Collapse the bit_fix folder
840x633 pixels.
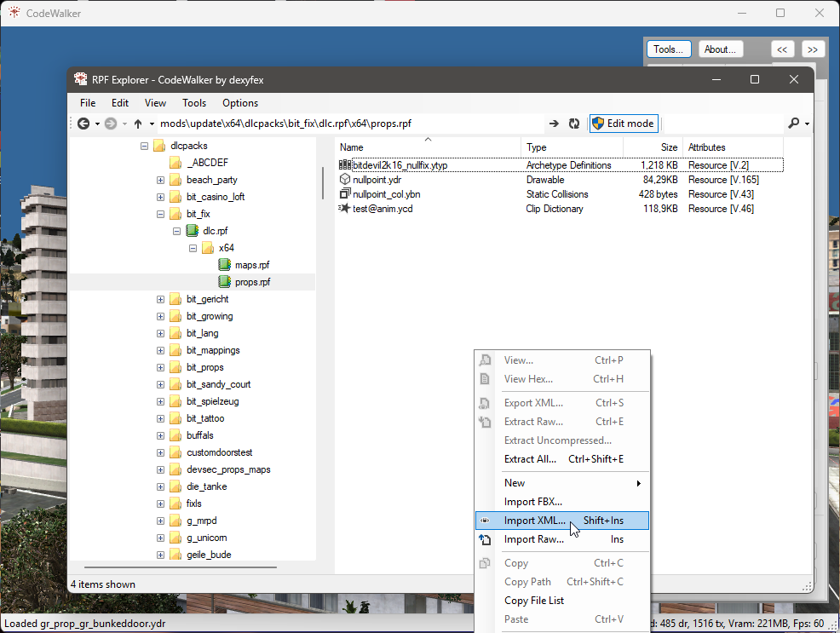pos(160,214)
